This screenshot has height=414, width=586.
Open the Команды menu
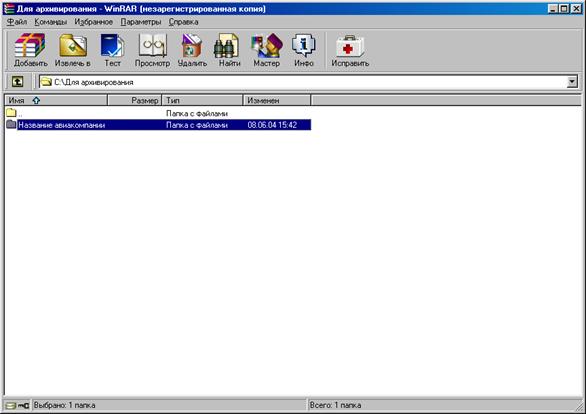pyautogui.click(x=50, y=22)
